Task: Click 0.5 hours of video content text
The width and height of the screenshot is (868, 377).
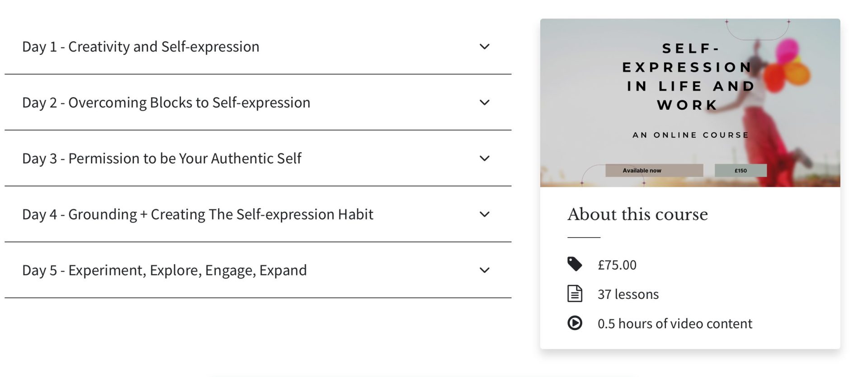Action: click(x=675, y=324)
